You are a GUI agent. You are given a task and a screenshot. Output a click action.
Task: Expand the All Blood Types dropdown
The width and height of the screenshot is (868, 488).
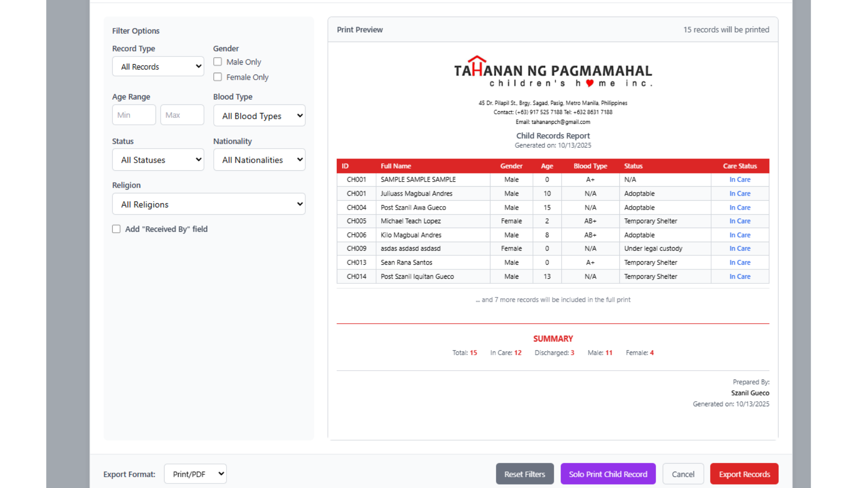tap(259, 116)
